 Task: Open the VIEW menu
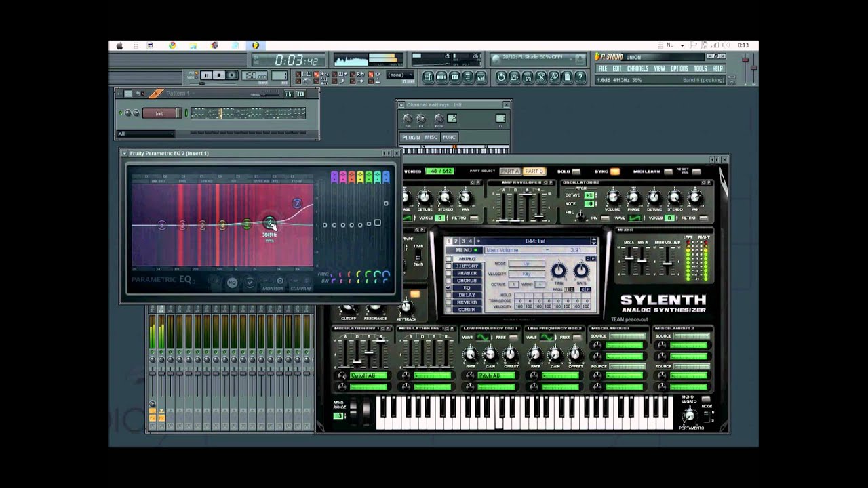[659, 68]
